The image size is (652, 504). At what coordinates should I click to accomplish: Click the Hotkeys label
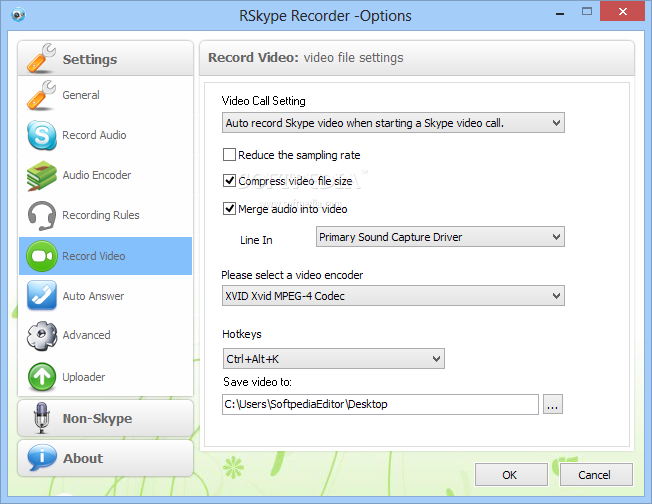pyautogui.click(x=242, y=334)
